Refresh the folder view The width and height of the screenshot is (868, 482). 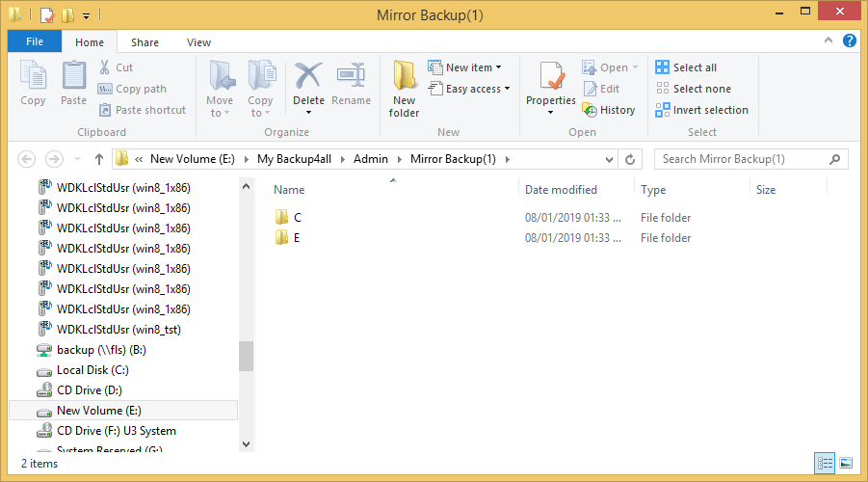pos(630,160)
